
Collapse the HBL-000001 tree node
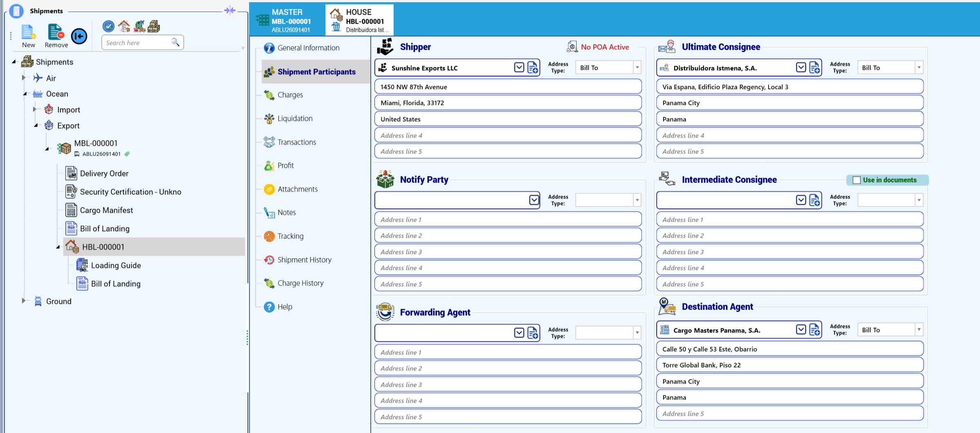58,247
